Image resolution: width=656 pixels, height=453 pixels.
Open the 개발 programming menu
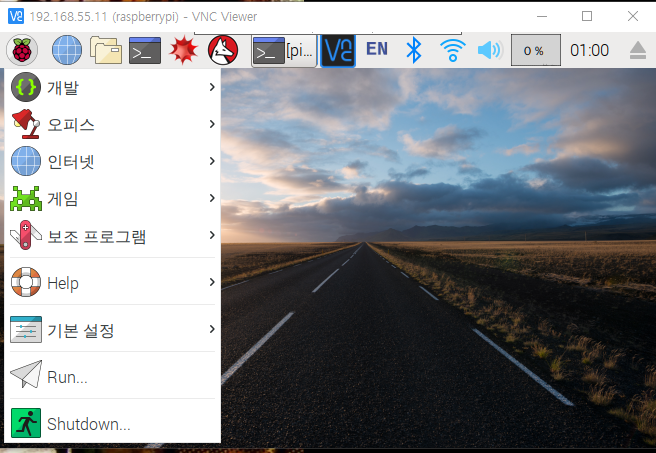point(113,87)
